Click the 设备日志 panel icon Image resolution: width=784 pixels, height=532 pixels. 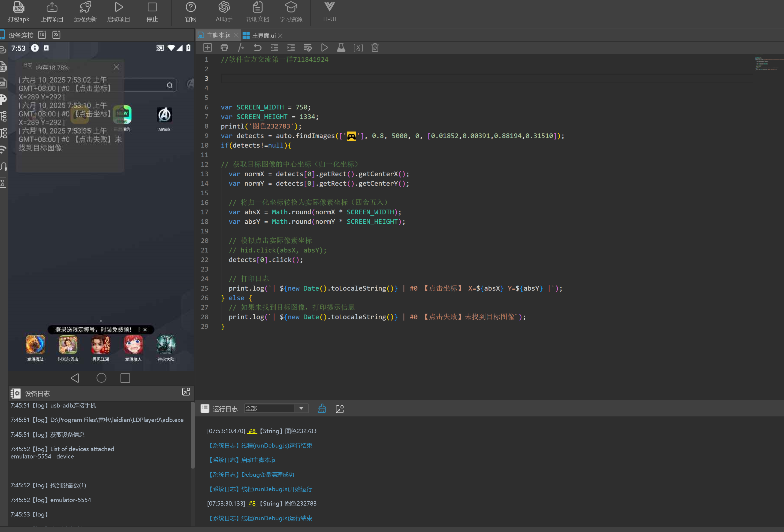(x=16, y=393)
